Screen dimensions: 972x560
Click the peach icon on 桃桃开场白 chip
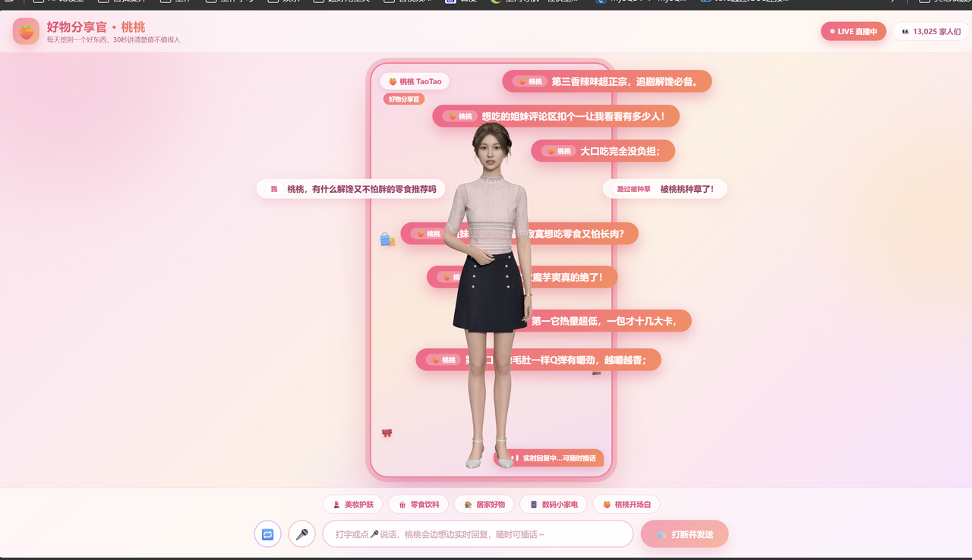607,505
